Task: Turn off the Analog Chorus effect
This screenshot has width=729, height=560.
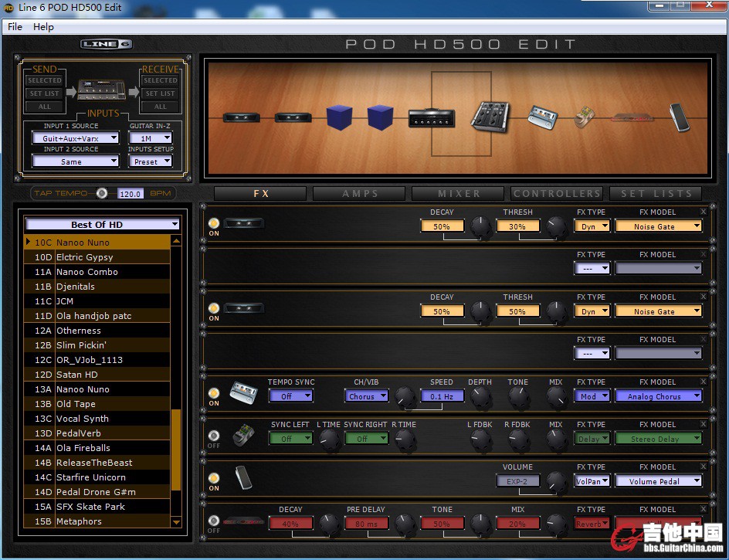Action: tap(214, 393)
